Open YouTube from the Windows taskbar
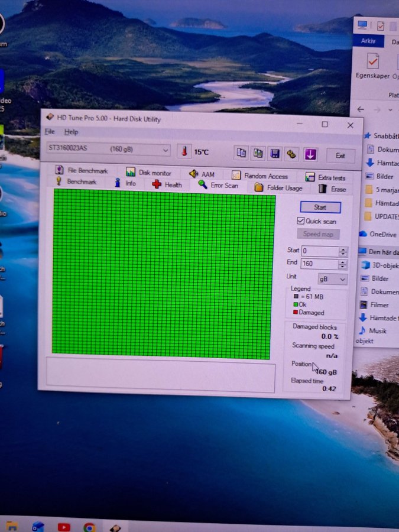The width and height of the screenshot is (399, 532). tap(64, 527)
